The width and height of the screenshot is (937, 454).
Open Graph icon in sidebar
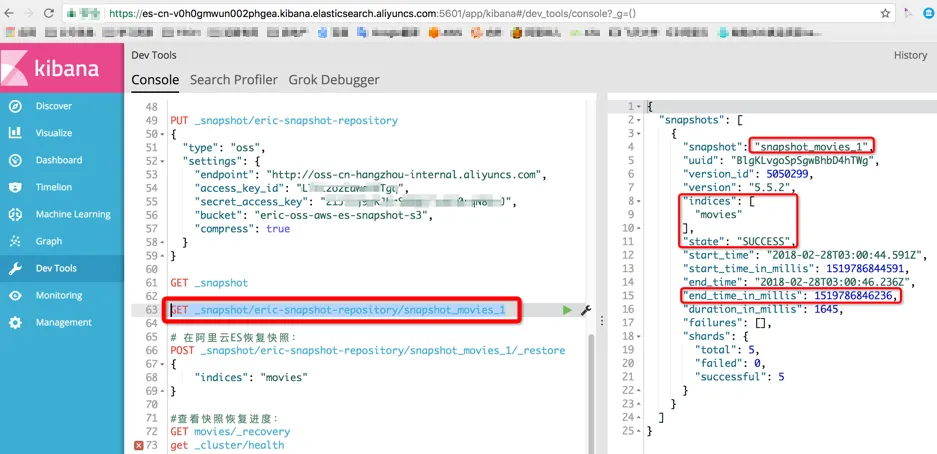click(15, 241)
